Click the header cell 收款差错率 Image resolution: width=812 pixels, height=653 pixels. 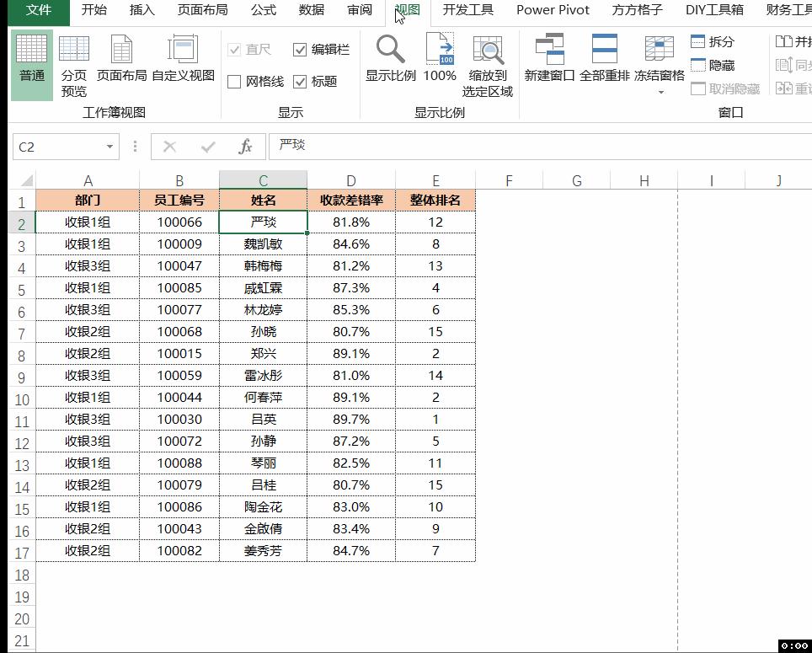[351, 200]
